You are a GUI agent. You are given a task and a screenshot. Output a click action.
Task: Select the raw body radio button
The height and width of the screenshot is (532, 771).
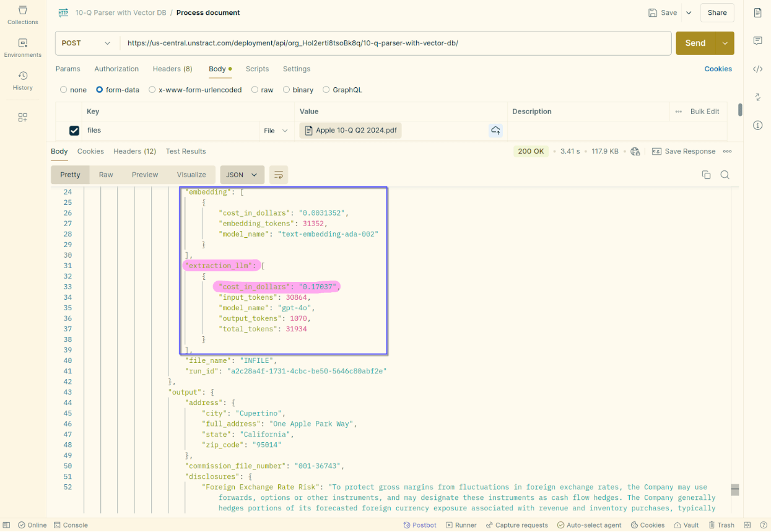pyautogui.click(x=255, y=90)
